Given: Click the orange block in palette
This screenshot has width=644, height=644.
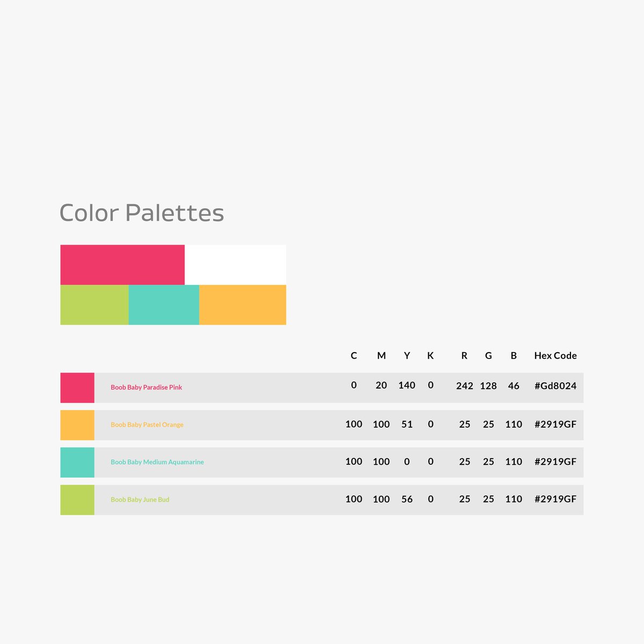Looking at the screenshot, I should coord(243,305).
